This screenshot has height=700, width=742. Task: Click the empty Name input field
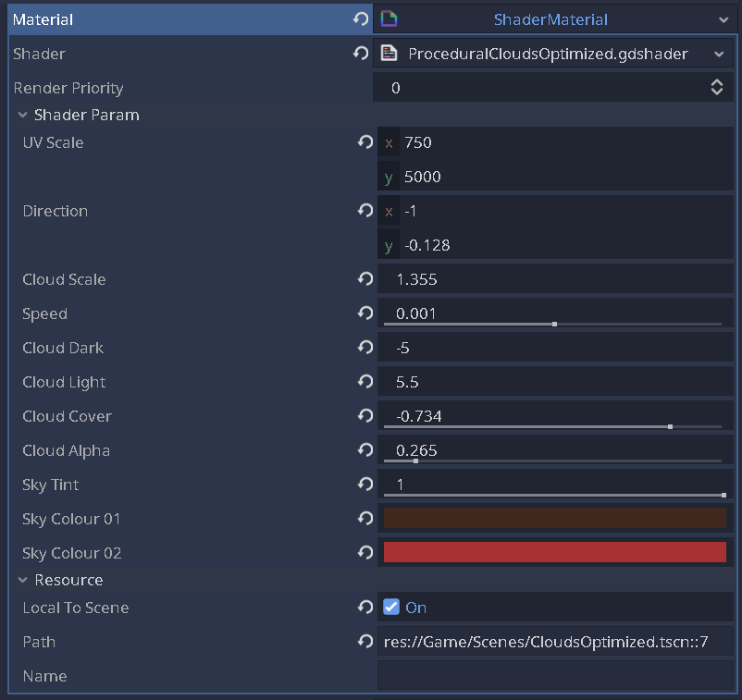(554, 676)
